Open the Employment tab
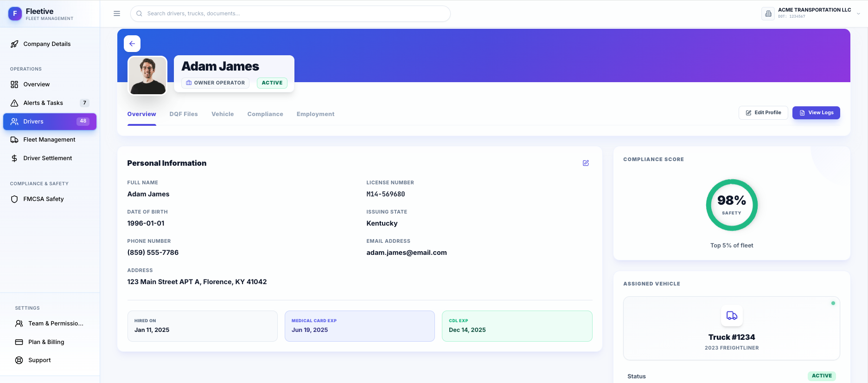This screenshot has height=383, width=868. tap(315, 114)
